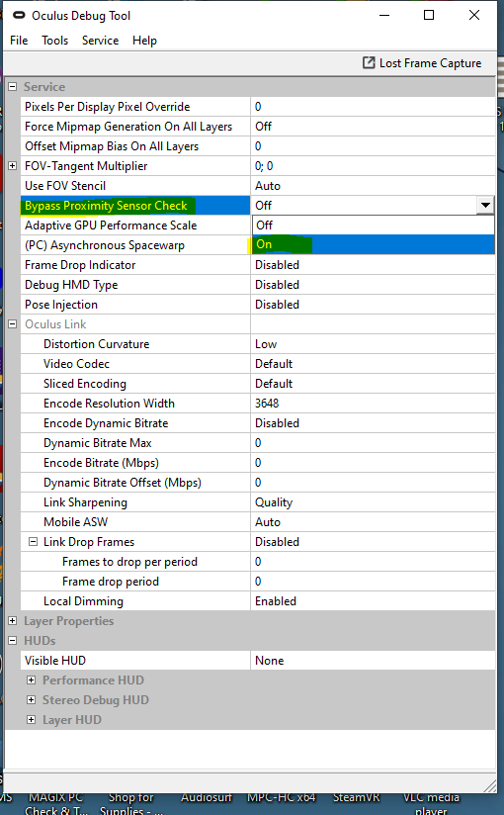Click Video Codec Default value
504x815 pixels.
[x=373, y=363]
